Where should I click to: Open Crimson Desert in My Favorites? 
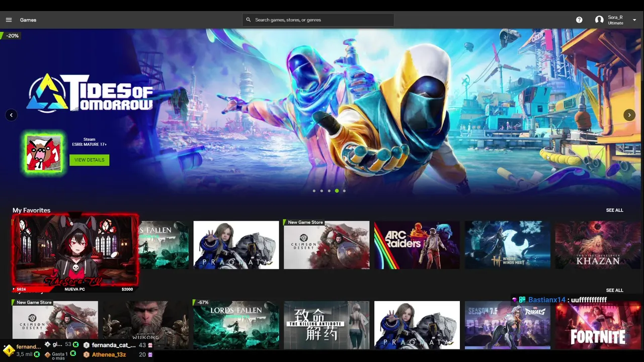tap(327, 245)
